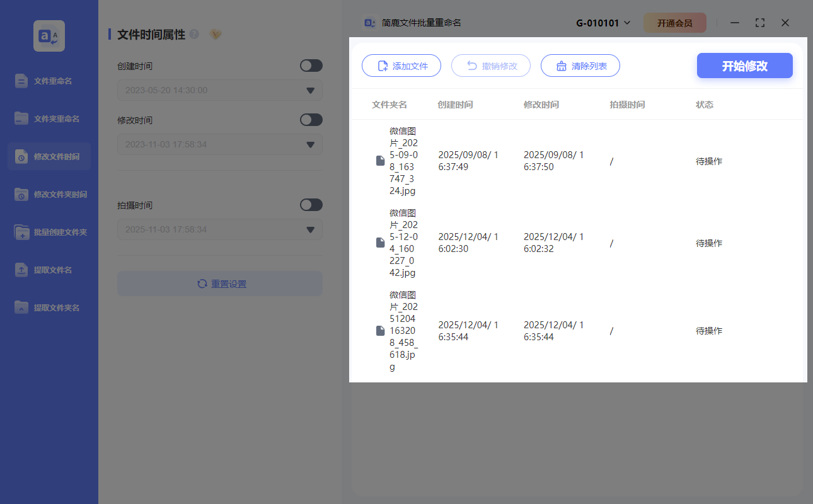Turn on the 修改时间 toggle
This screenshot has height=504, width=813.
(311, 120)
